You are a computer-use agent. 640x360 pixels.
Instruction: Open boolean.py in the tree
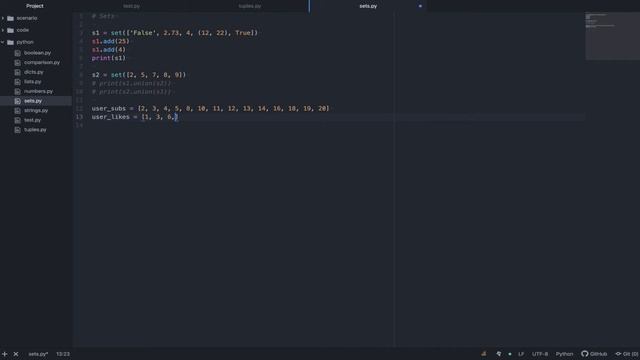click(37, 53)
